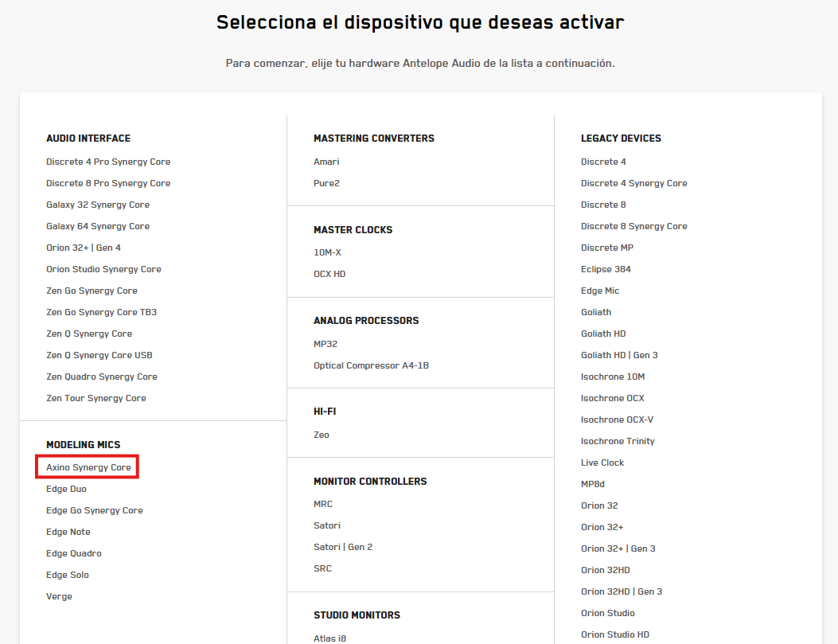Select Orion 32HD | Gen 3
838x644 pixels.
pyautogui.click(x=622, y=591)
